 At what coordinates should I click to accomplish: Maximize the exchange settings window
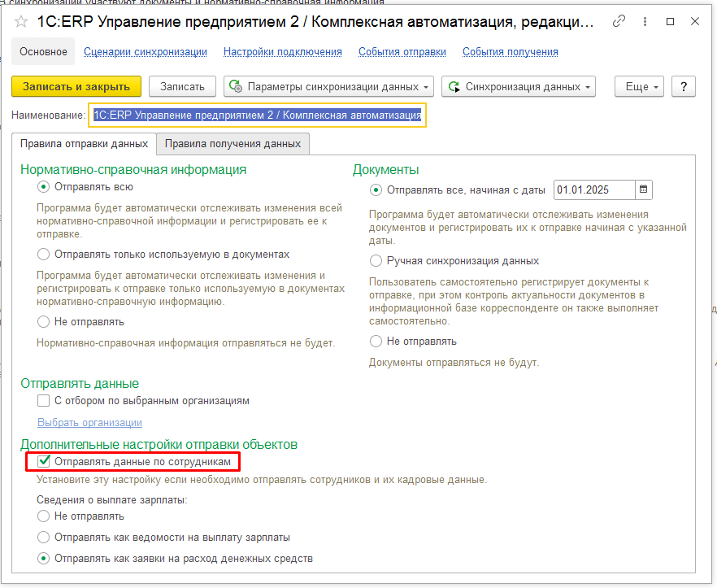[671, 21]
